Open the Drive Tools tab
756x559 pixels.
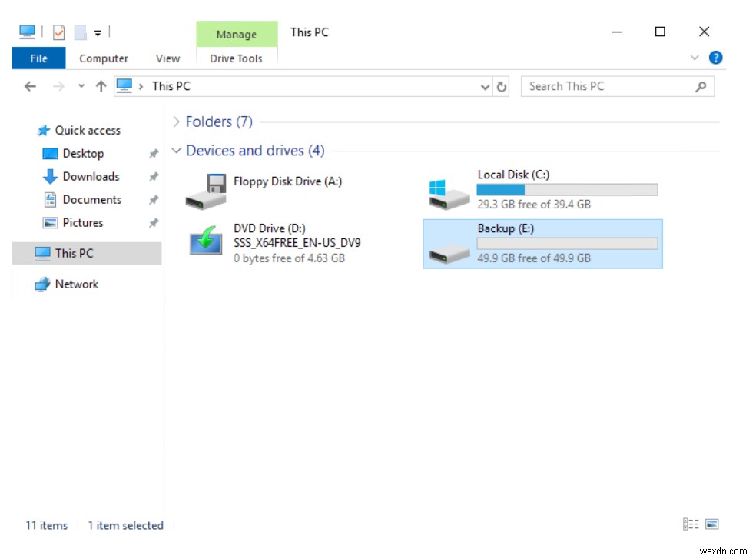(x=237, y=58)
